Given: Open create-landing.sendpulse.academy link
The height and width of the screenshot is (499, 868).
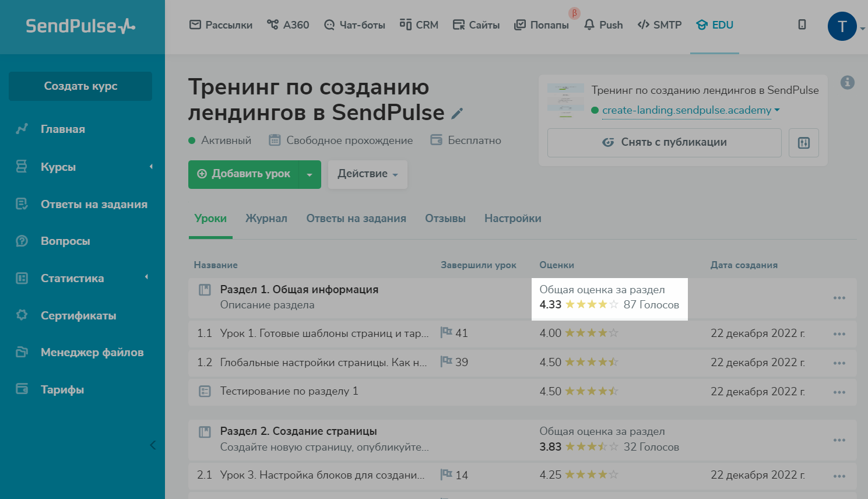Looking at the screenshot, I should (686, 110).
